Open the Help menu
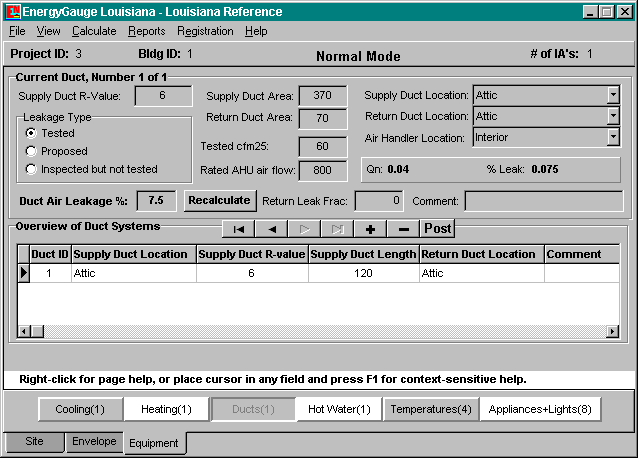The height and width of the screenshot is (458, 638). pyautogui.click(x=256, y=31)
